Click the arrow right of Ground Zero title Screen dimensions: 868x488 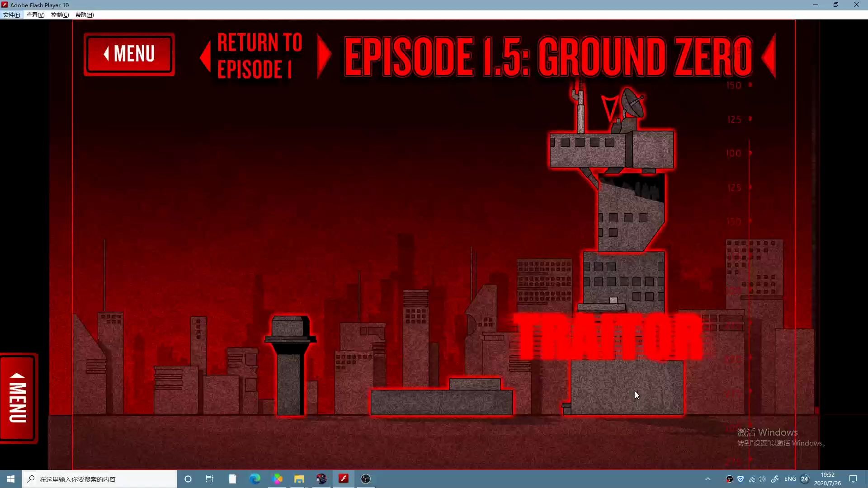click(769, 56)
